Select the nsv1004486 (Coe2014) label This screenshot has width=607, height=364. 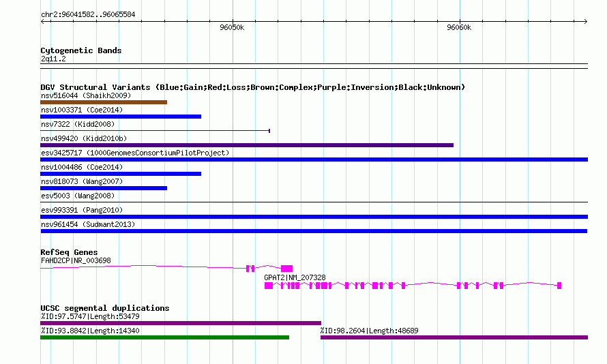pyautogui.click(x=82, y=167)
